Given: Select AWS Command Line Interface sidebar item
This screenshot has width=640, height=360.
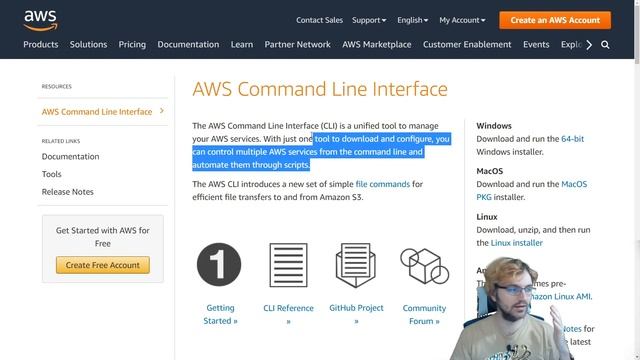Looking at the screenshot, I should [x=97, y=112].
